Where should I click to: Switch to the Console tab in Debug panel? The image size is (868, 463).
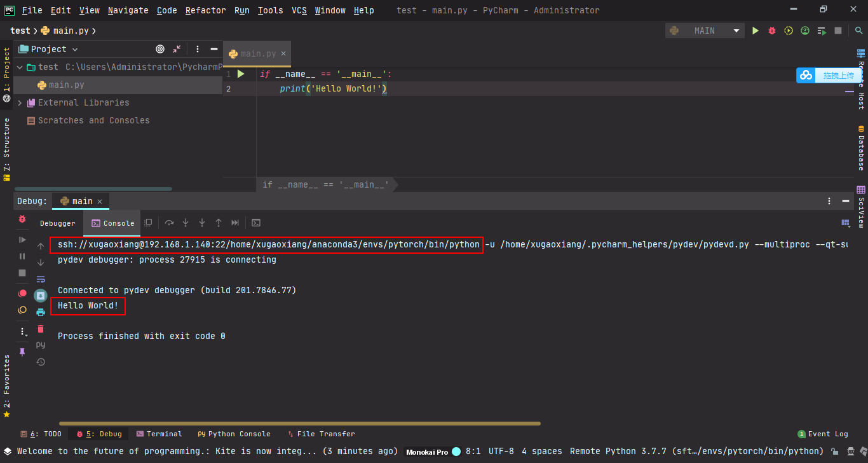point(113,223)
